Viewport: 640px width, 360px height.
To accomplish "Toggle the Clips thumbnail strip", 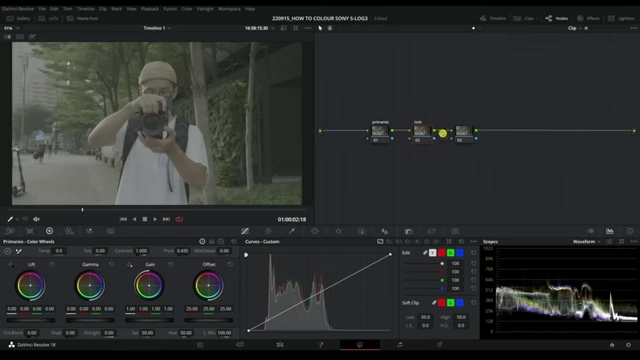I will pyautogui.click(x=524, y=18).
